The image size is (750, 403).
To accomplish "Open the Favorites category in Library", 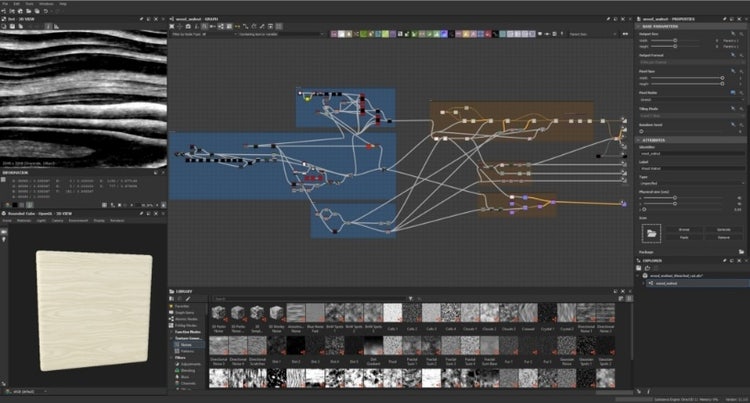I will click(182, 305).
